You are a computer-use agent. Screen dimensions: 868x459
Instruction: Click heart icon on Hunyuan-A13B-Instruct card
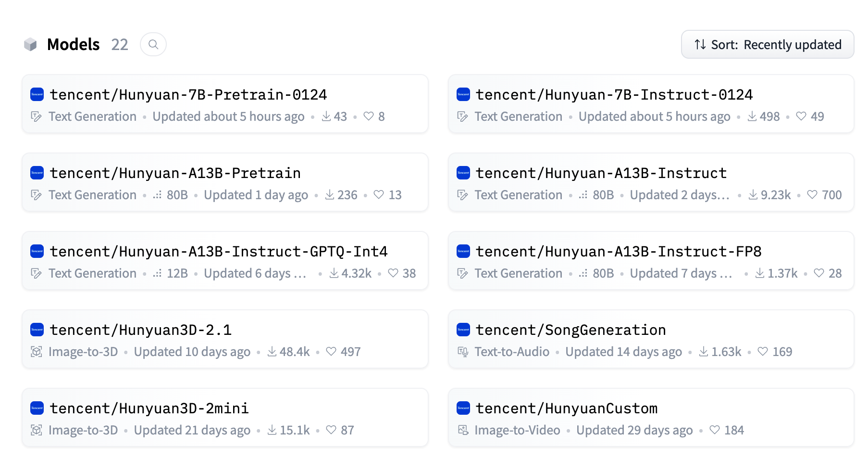click(x=812, y=194)
